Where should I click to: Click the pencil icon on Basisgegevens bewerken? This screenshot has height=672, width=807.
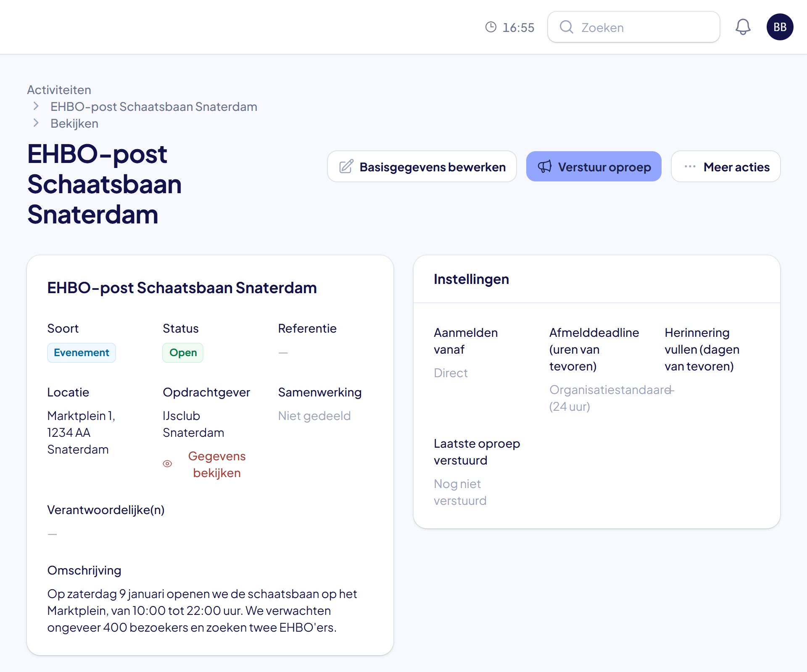[346, 167]
